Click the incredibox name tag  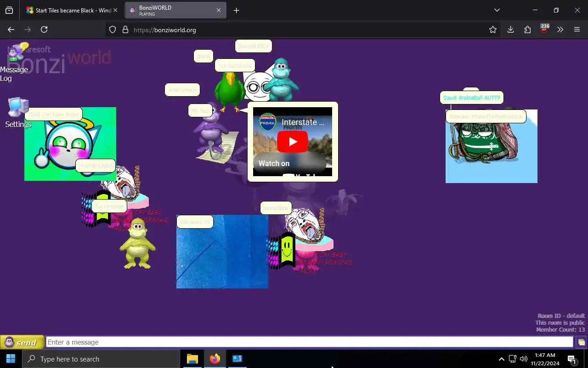tap(276, 208)
